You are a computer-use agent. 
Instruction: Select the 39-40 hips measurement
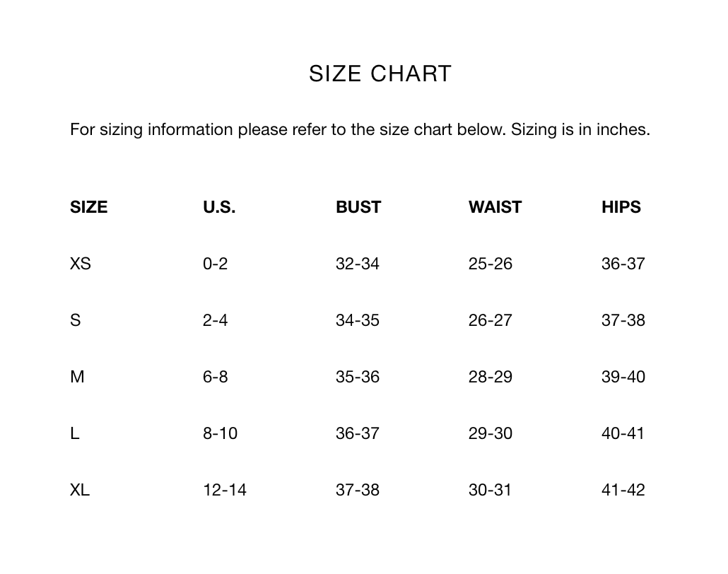click(x=623, y=377)
